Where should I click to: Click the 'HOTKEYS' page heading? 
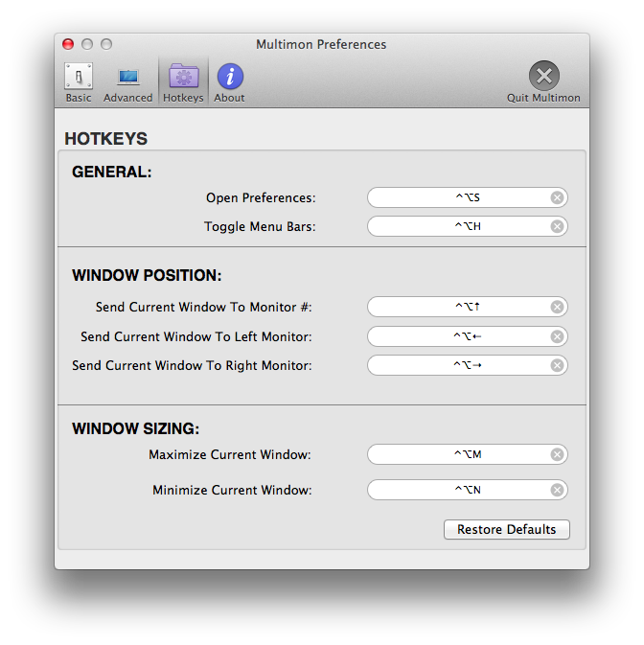click(x=105, y=139)
